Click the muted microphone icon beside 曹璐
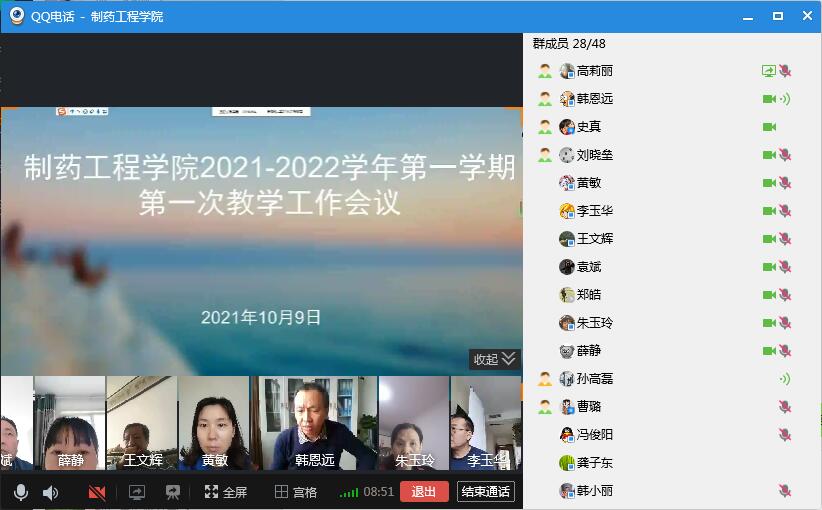This screenshot has width=822, height=510. (785, 407)
